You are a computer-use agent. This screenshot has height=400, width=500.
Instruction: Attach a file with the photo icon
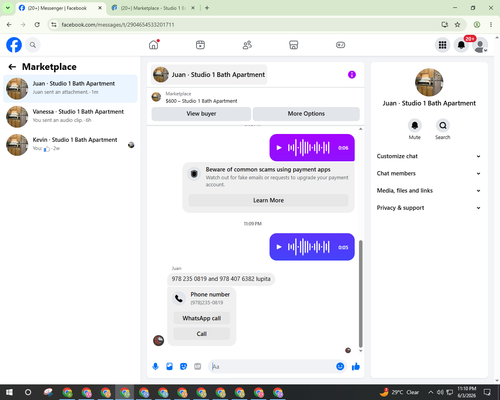[x=169, y=367]
